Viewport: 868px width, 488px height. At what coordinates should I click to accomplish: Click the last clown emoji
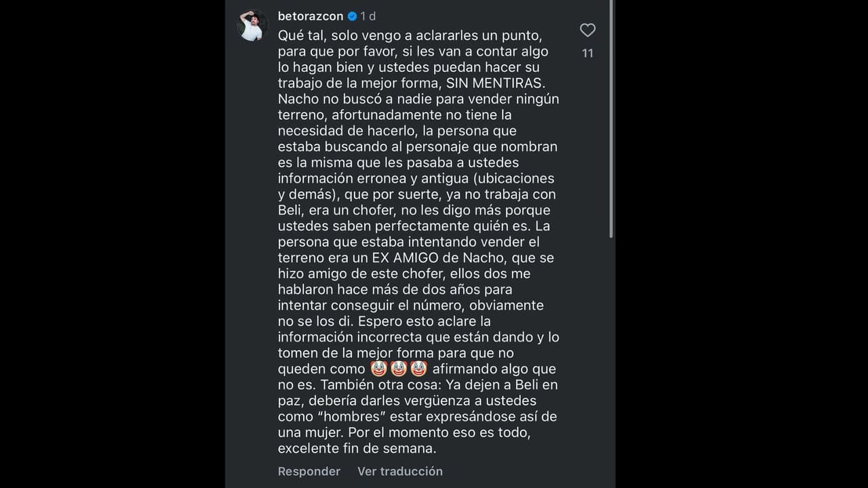pos(418,368)
